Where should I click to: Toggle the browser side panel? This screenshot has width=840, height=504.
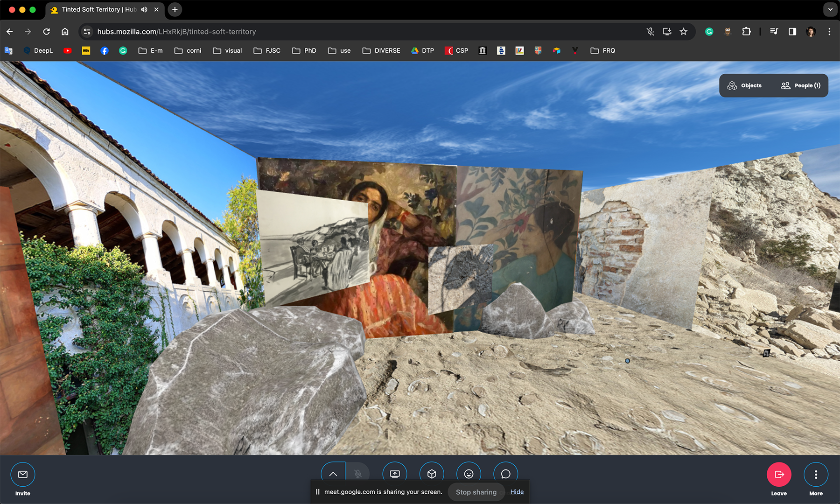792,32
